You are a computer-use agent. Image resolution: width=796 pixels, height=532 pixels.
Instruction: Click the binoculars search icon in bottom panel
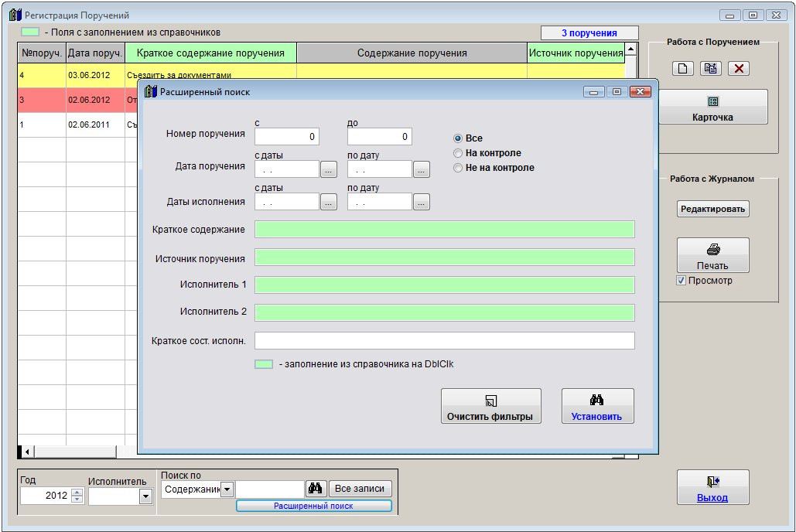(x=316, y=489)
